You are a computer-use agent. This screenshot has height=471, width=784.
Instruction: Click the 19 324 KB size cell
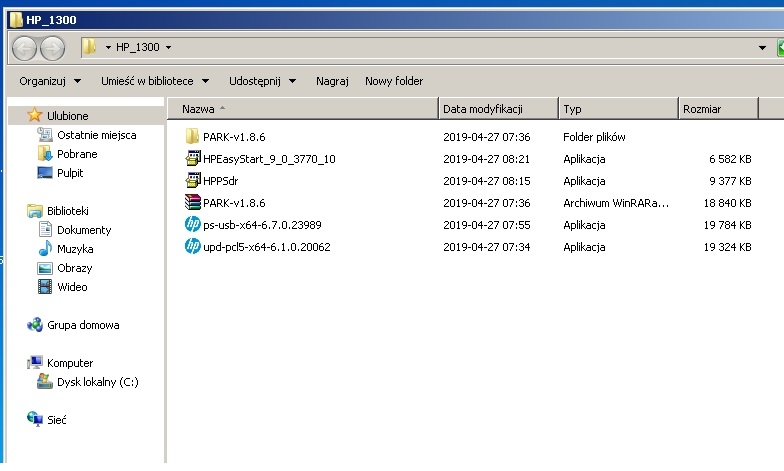[x=728, y=247]
